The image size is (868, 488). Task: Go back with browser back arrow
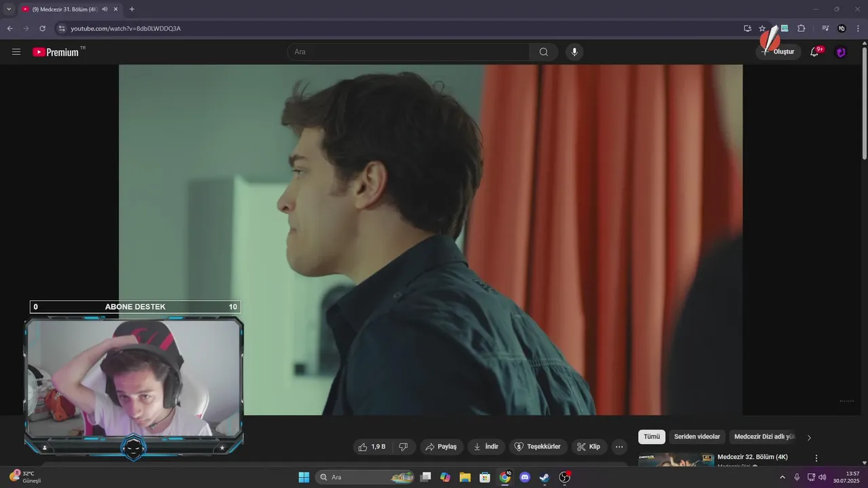9,28
